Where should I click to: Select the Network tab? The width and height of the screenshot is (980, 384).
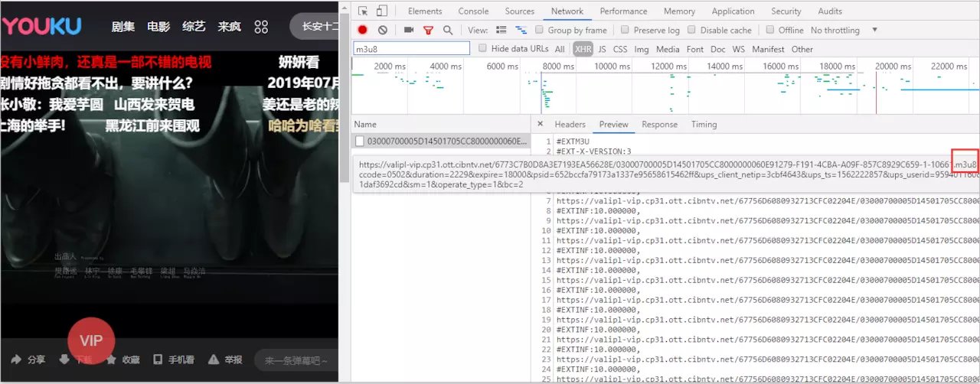pos(567,11)
